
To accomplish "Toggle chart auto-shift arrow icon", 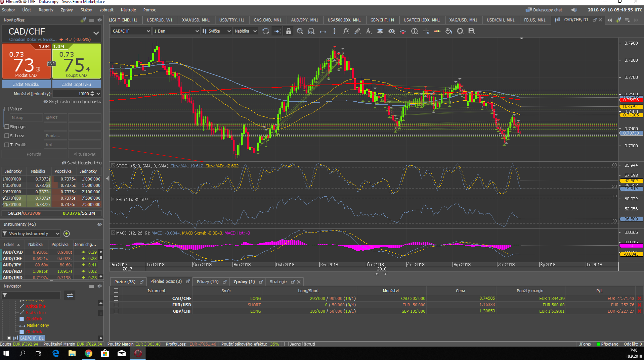I will [x=277, y=31].
